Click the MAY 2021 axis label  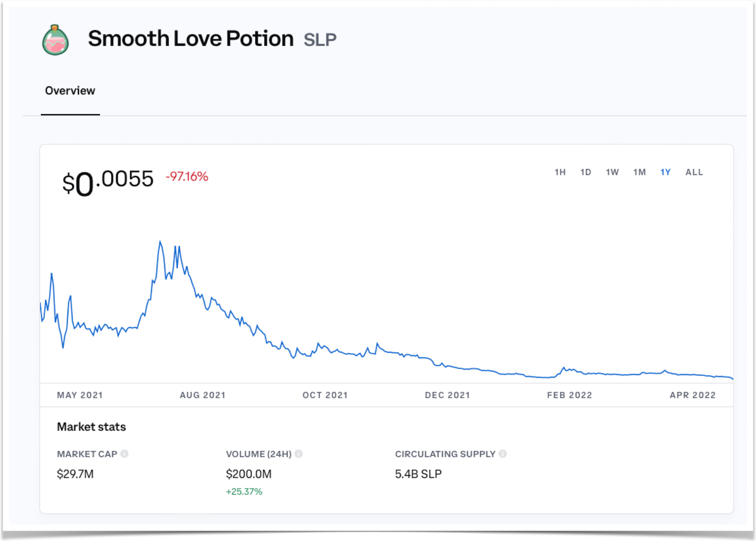click(x=80, y=395)
